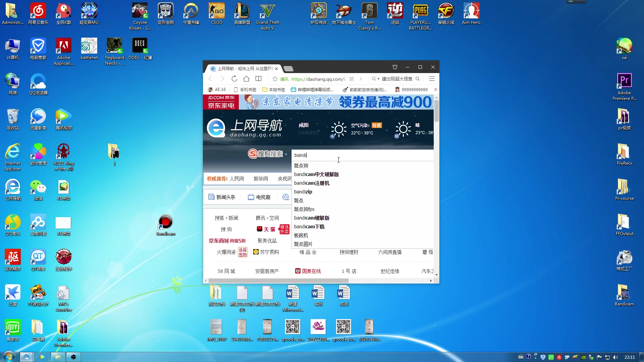Select suggestion bandicam下载
This screenshot has height=362, width=644.
[309, 227]
